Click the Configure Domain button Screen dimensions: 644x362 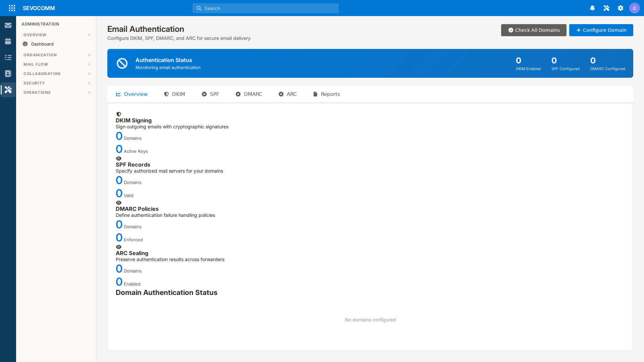tap(601, 30)
